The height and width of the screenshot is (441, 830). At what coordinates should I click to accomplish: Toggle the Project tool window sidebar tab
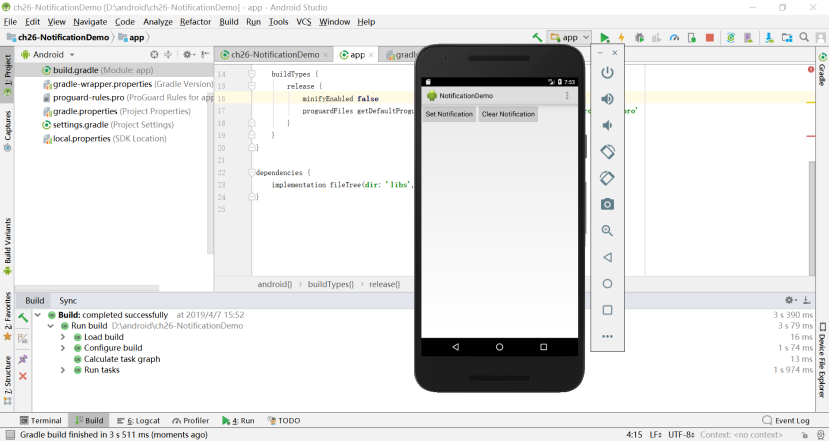(x=7, y=68)
